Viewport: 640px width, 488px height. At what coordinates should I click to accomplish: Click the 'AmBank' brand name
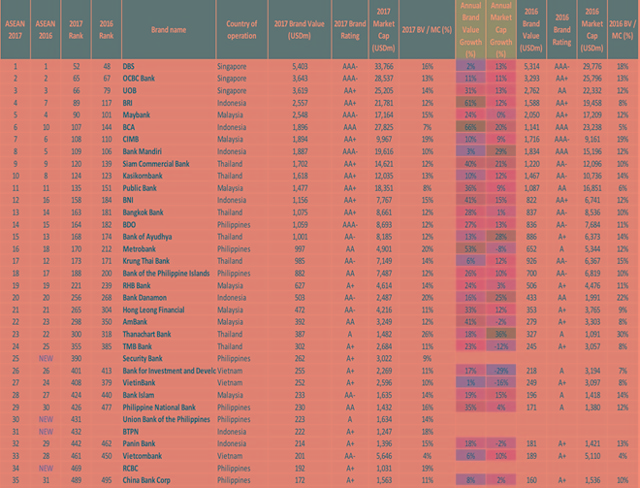135,322
